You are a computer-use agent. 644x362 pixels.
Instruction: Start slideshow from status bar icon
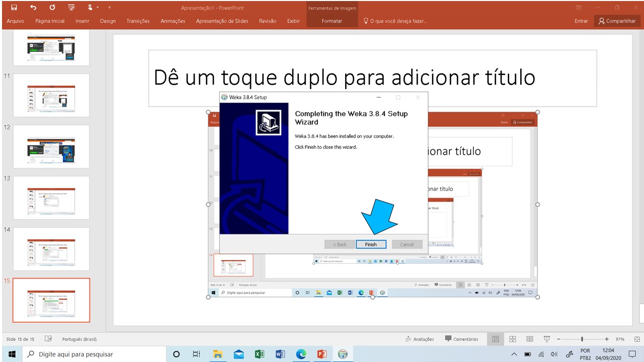click(547, 339)
